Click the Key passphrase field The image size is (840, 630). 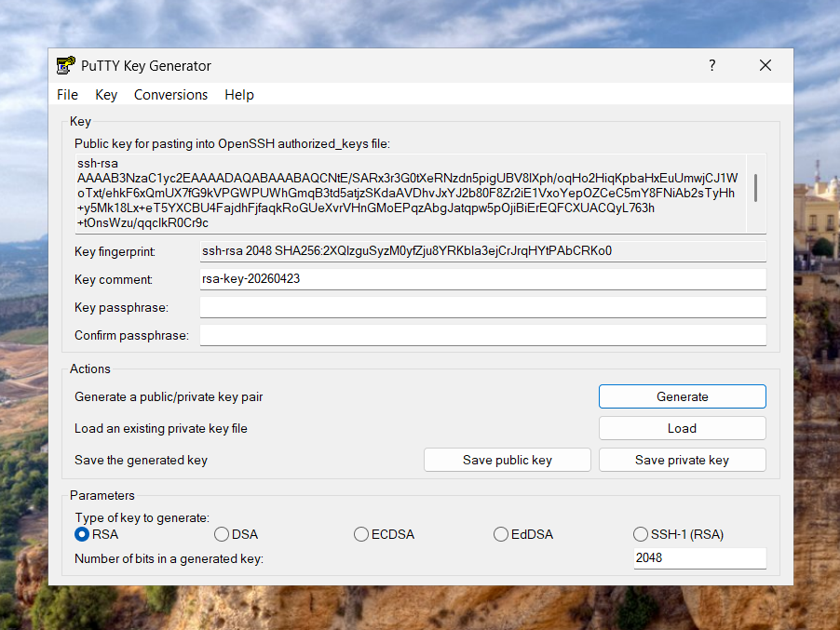(483, 307)
